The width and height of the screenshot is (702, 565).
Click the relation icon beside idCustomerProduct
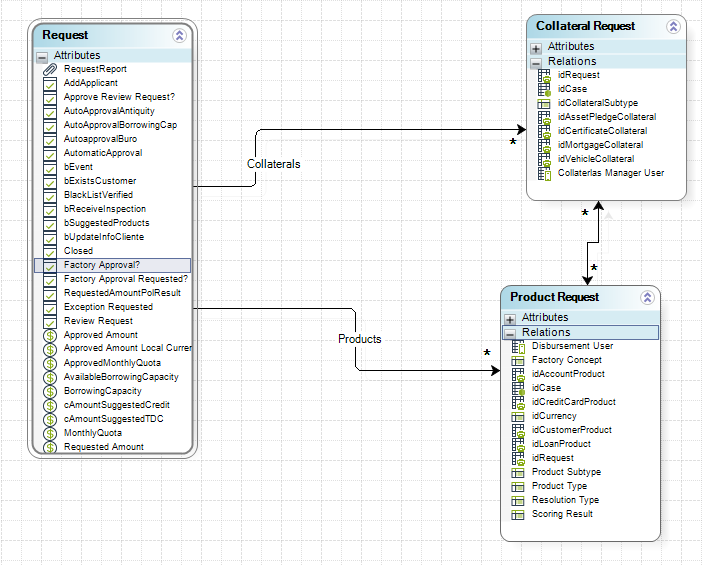(518, 430)
